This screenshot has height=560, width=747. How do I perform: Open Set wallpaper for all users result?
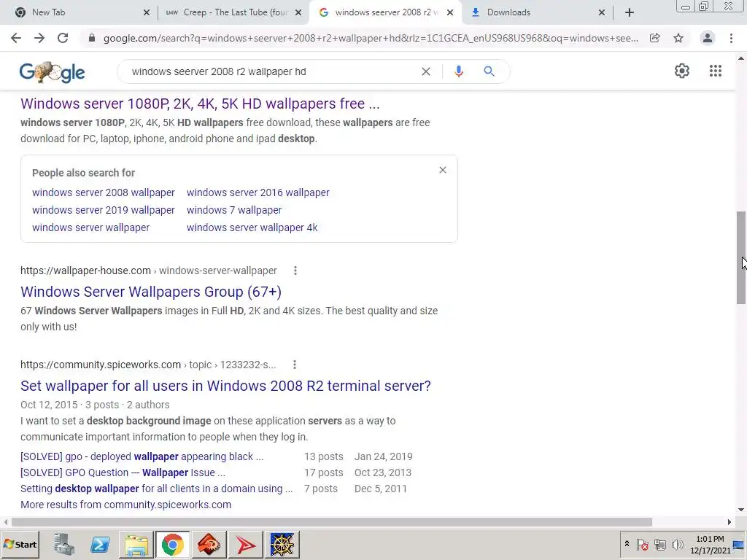[225, 386]
